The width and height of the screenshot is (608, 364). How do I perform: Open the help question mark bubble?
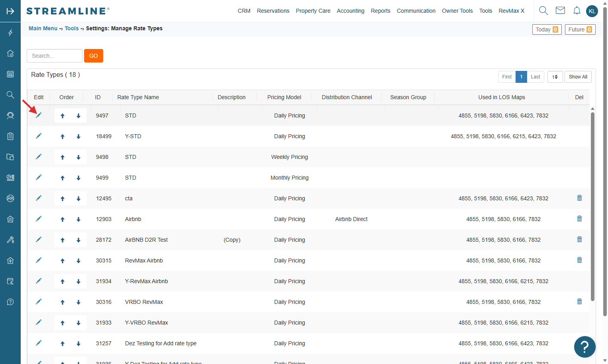point(584,347)
